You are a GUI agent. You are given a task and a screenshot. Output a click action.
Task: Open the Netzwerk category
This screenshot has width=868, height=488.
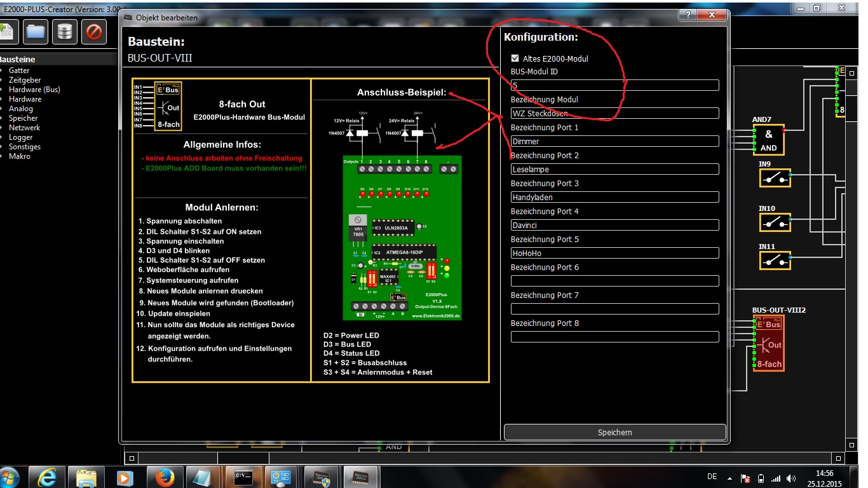[x=24, y=128]
